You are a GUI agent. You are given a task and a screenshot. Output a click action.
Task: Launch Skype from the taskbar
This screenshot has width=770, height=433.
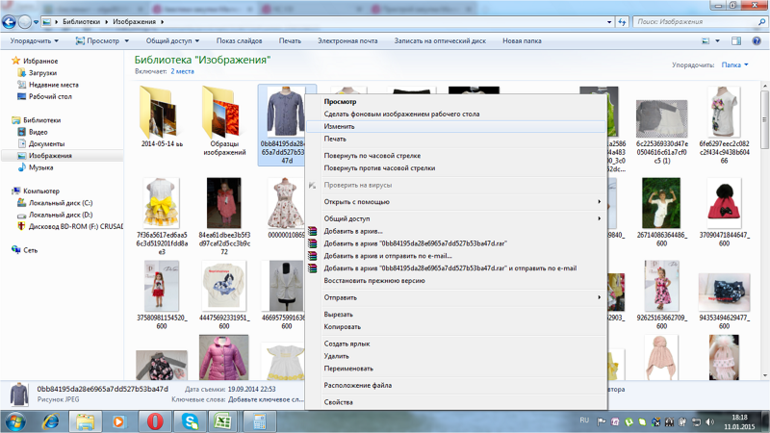tap(189, 421)
